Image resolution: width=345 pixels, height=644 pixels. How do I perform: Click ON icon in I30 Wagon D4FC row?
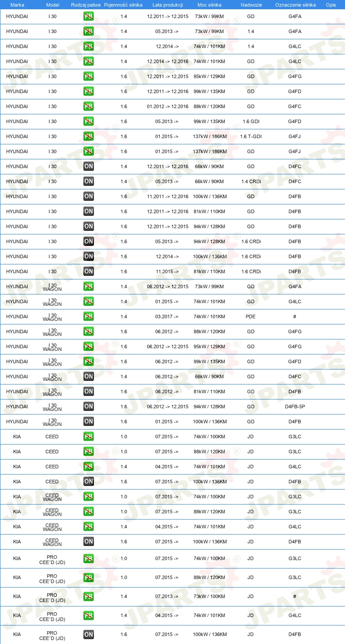coord(89,377)
